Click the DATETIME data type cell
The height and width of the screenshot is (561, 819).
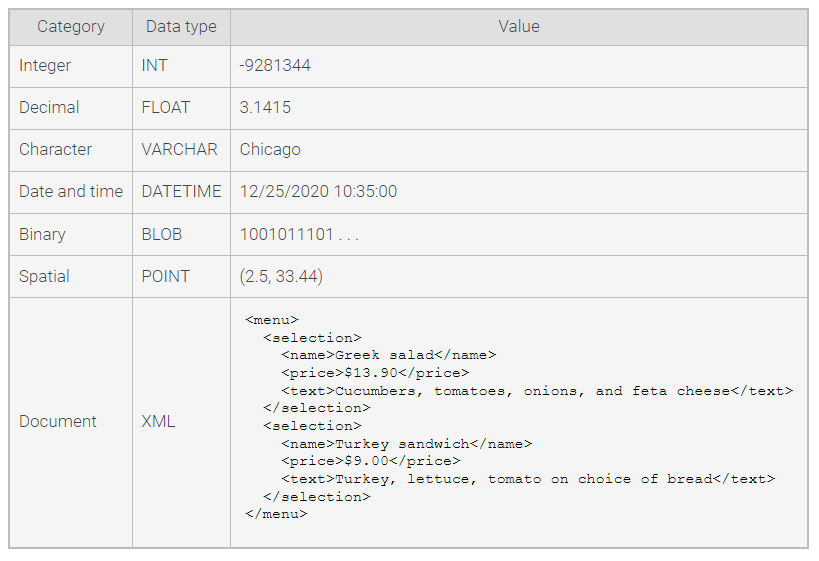pos(181,192)
